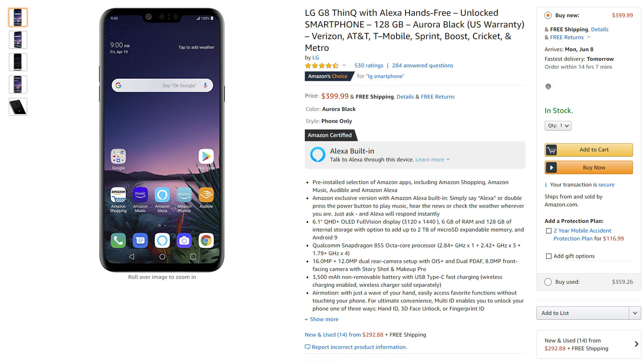Image resolution: width=644 pixels, height=362 pixels.
Task: Click the star rating icons
Action: (322, 66)
